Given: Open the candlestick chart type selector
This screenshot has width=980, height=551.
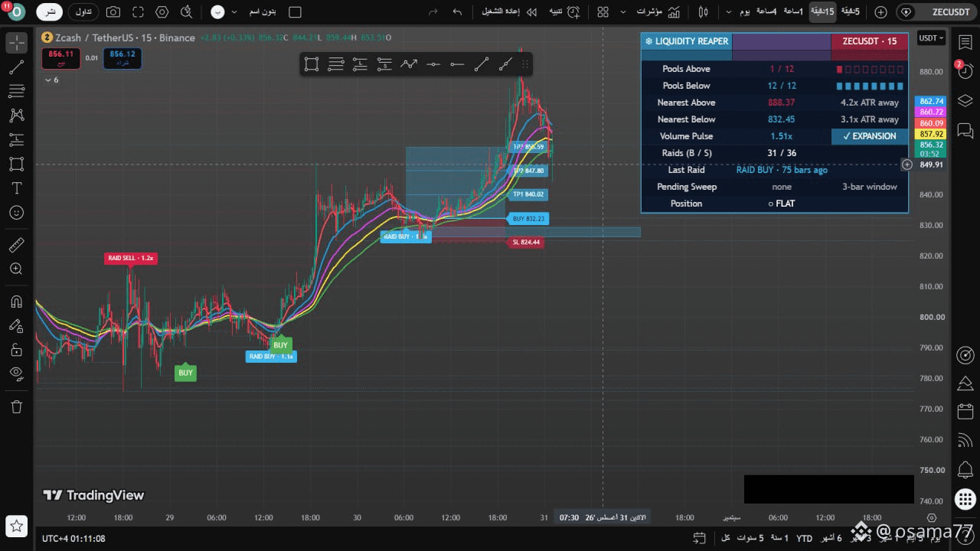Looking at the screenshot, I should (x=704, y=12).
